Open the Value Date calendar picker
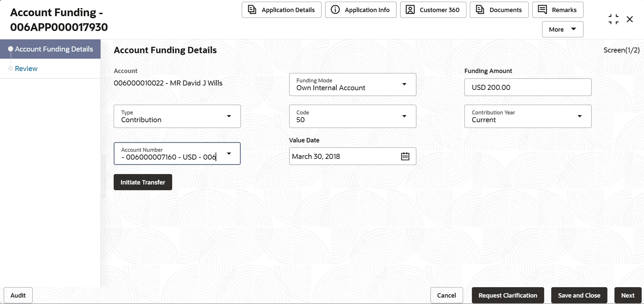Viewport: 644px width, 304px height. coord(405,156)
